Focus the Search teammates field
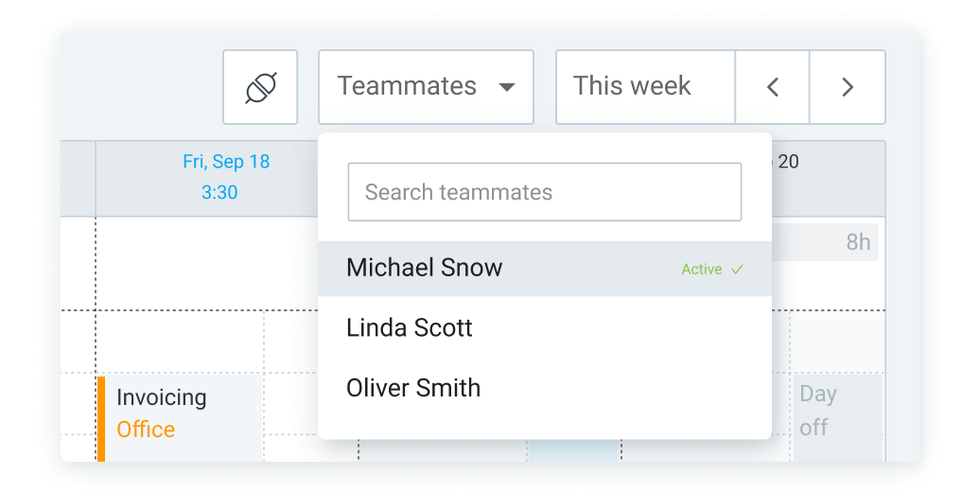980x492 pixels. [545, 192]
